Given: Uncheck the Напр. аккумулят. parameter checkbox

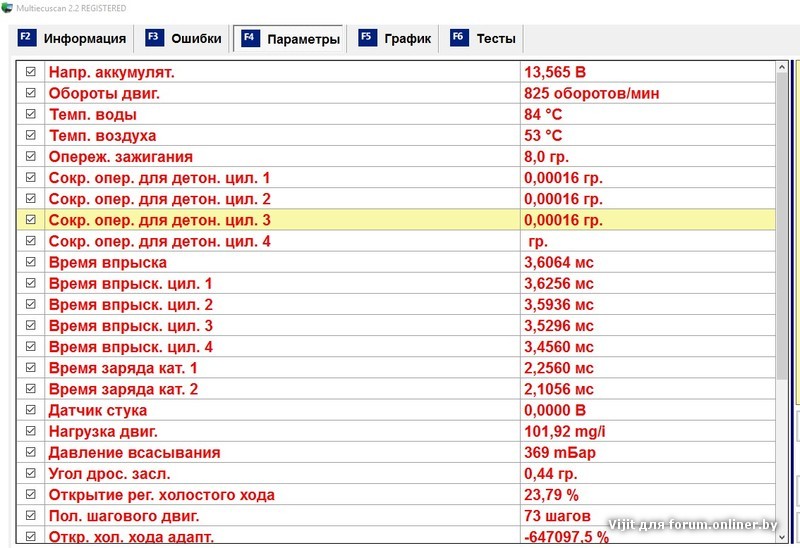Looking at the screenshot, I should 30,72.
